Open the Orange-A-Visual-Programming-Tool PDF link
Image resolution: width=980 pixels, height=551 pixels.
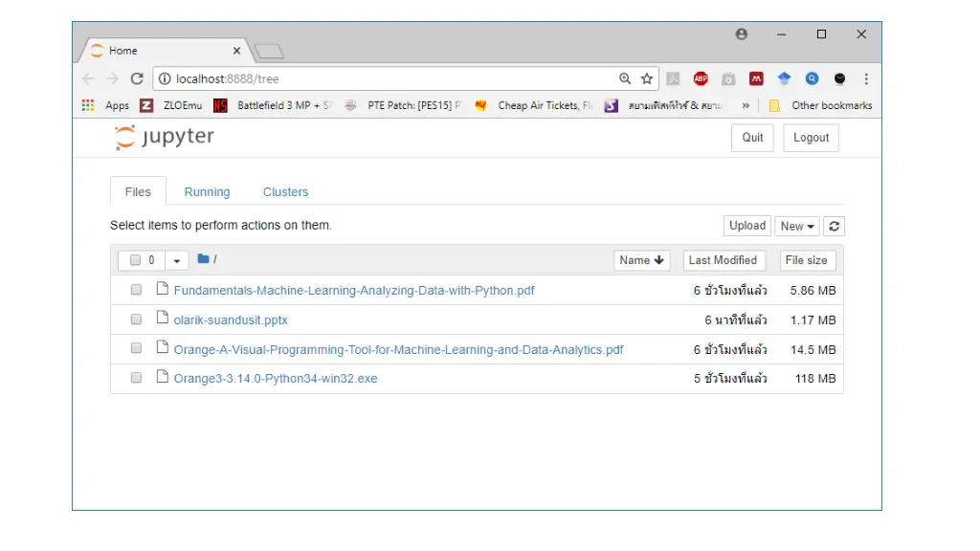point(398,350)
